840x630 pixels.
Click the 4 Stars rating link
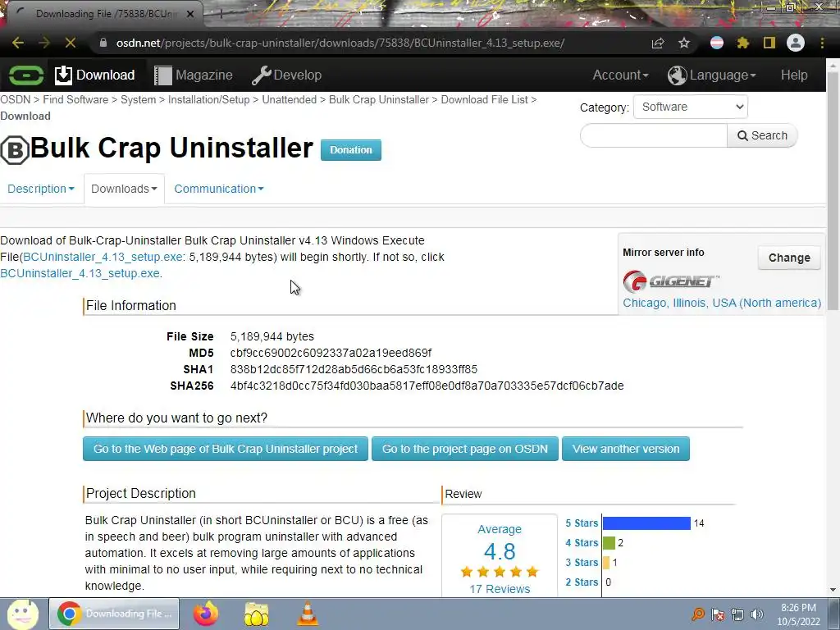pos(582,543)
